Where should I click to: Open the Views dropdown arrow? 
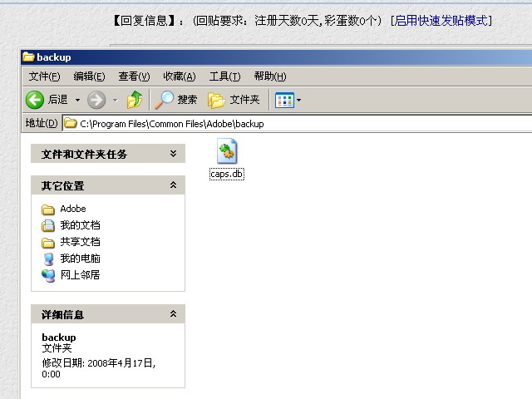(x=299, y=100)
